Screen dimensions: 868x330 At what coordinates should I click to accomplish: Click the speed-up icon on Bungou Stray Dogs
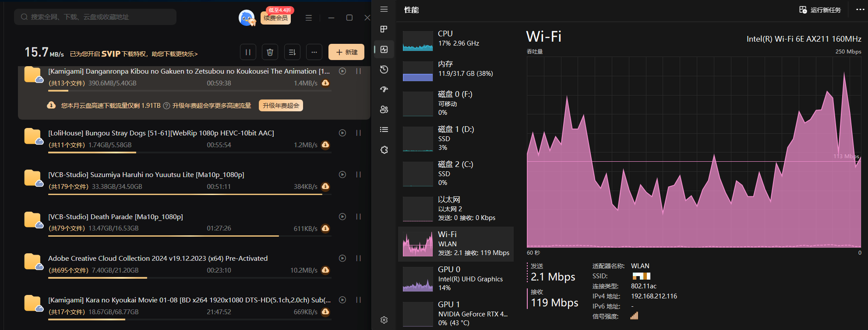325,145
